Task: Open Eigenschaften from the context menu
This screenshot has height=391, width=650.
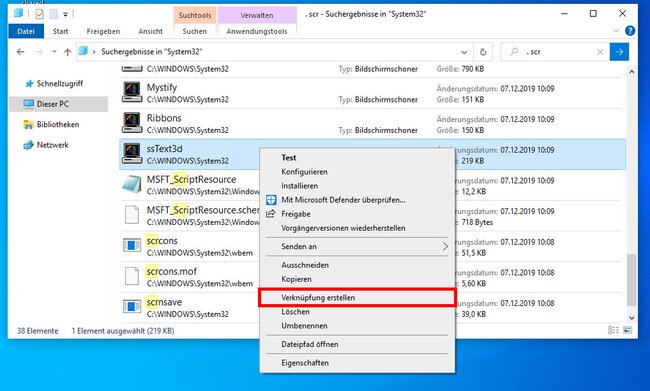Action: (305, 363)
